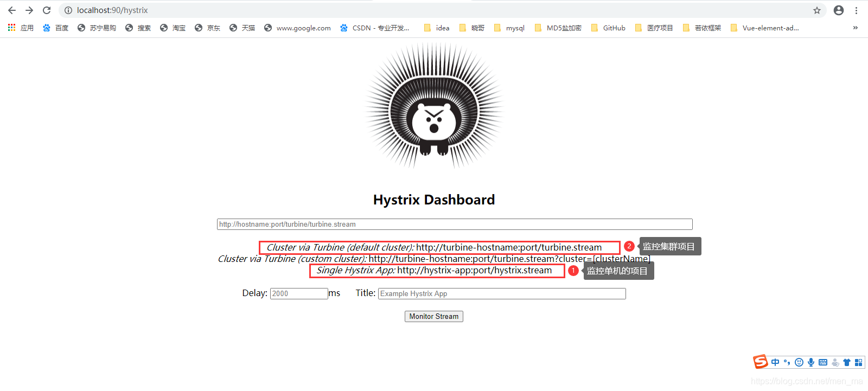This screenshot has width=868, height=391.
Task: Open the Vue-element-ad... bookmark folder
Action: click(x=764, y=28)
